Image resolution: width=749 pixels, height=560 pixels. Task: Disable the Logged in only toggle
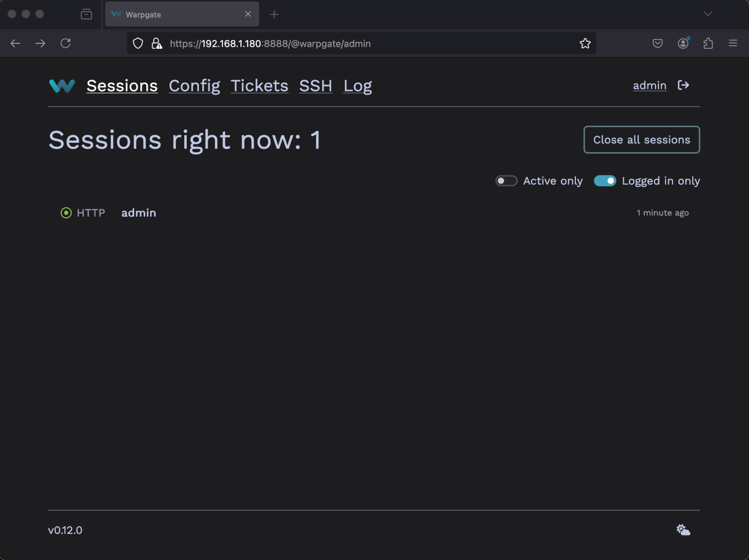[x=605, y=181]
